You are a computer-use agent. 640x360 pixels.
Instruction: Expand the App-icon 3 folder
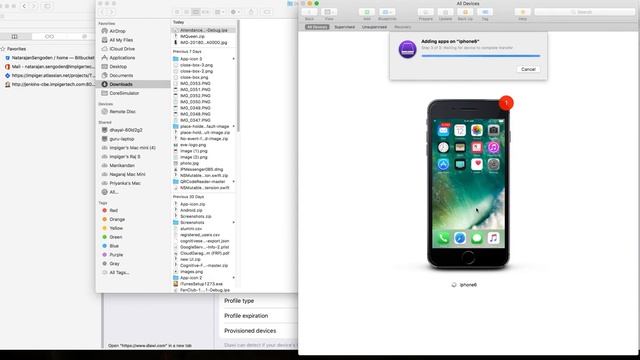click(233, 59)
